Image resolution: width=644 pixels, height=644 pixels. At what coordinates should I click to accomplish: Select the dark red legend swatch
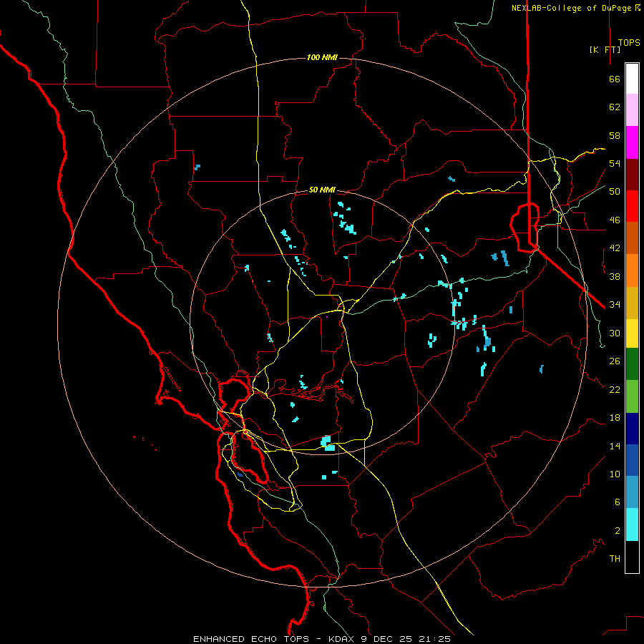tap(632, 175)
